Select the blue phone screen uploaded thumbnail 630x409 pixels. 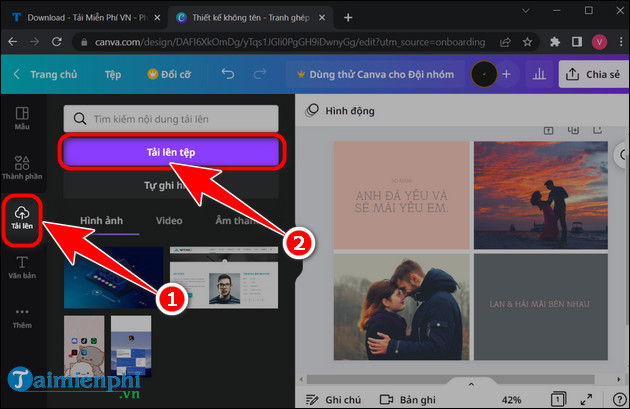pyautogui.click(x=131, y=346)
